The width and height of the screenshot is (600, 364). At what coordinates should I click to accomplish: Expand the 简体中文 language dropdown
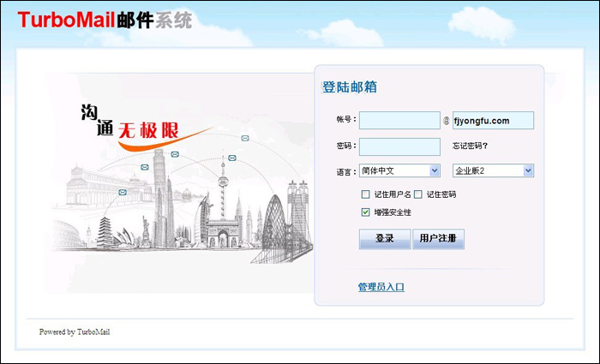click(x=399, y=171)
